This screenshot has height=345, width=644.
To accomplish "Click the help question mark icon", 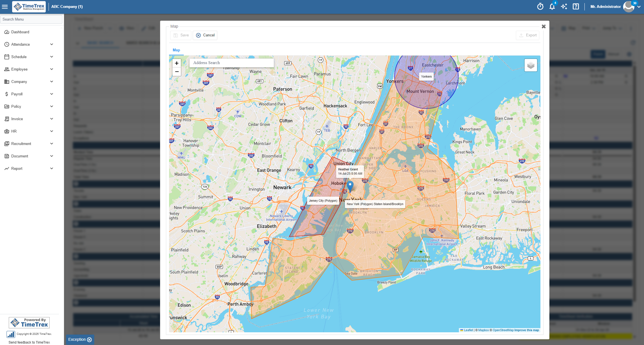I will point(576,6).
